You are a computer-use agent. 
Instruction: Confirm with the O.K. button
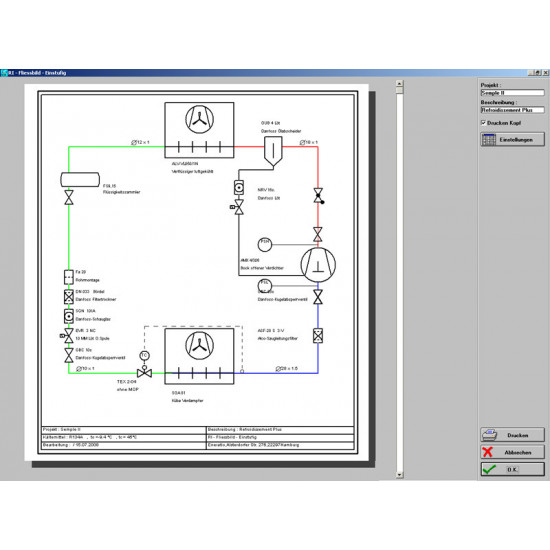[512, 469]
